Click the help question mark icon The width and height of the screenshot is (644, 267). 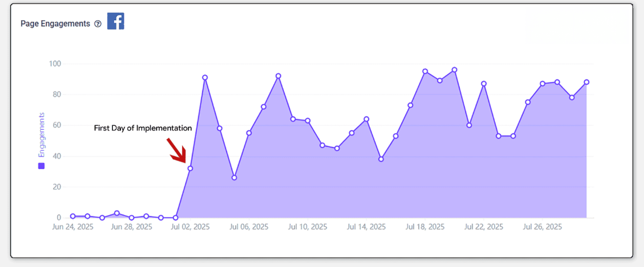click(x=98, y=24)
